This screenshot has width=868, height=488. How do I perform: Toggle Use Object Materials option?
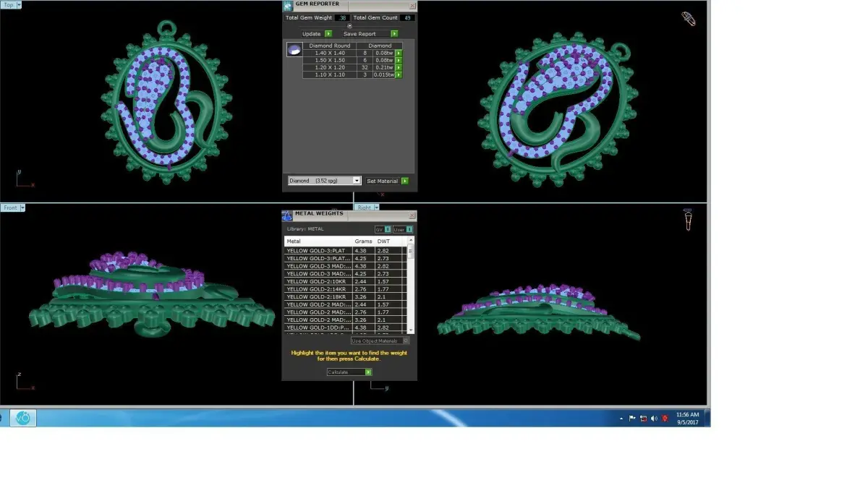point(380,341)
